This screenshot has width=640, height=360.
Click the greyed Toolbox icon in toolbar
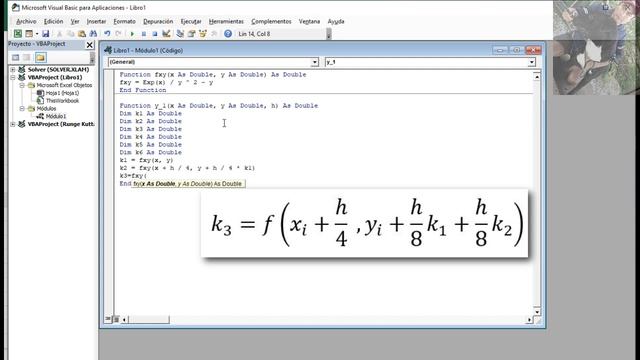[x=214, y=34]
